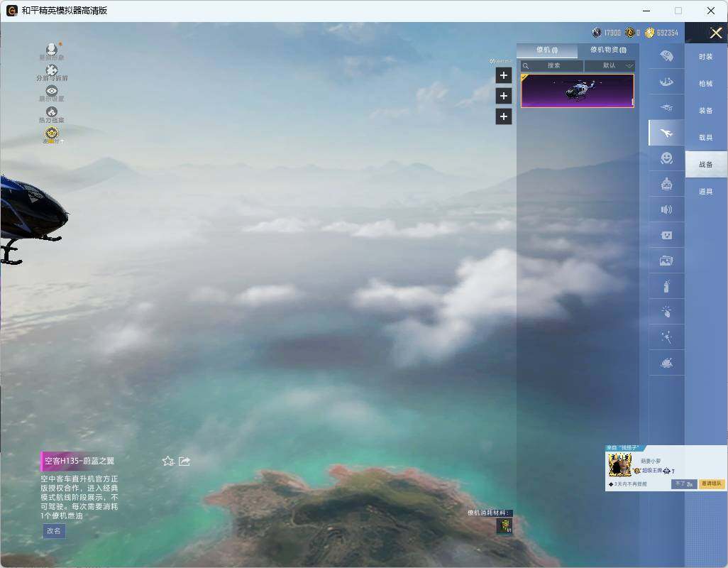Viewport: 728px width, 568px height.
Task: Click the decline invitation button
Action: click(x=684, y=484)
